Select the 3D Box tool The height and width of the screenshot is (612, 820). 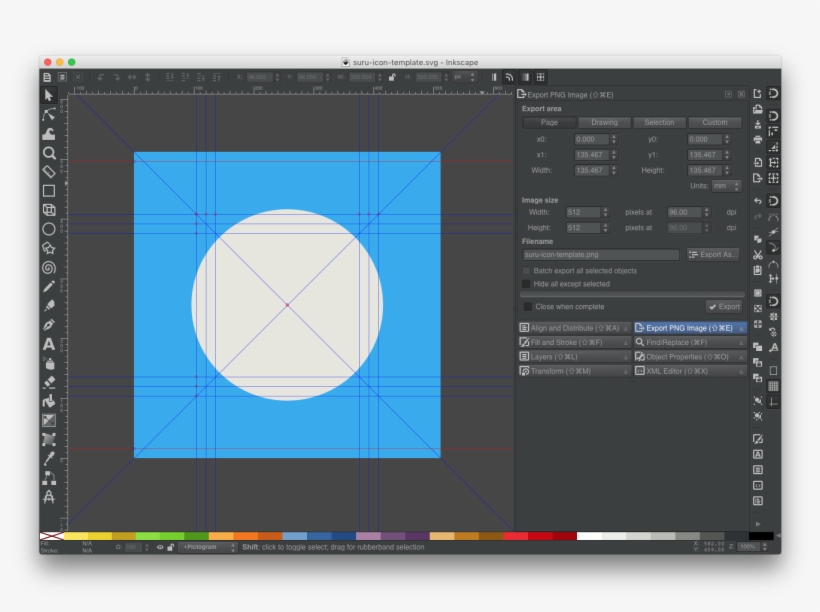48,210
